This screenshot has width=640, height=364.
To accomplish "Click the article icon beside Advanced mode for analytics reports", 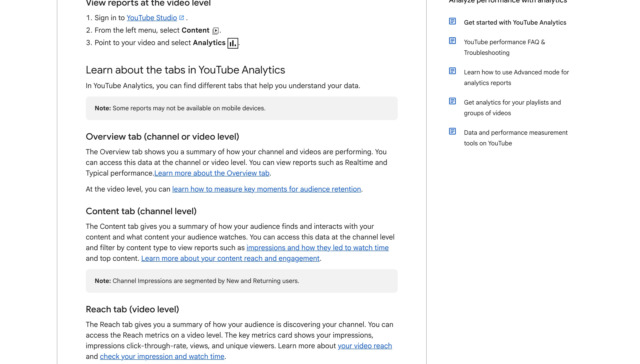I will (x=452, y=71).
